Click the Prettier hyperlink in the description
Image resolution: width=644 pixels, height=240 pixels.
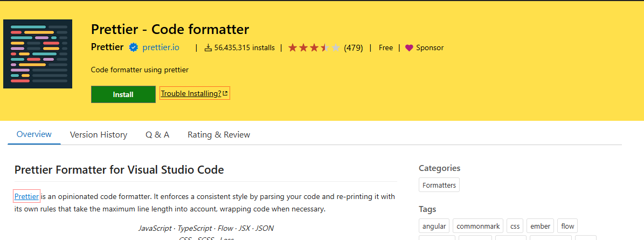tap(27, 196)
